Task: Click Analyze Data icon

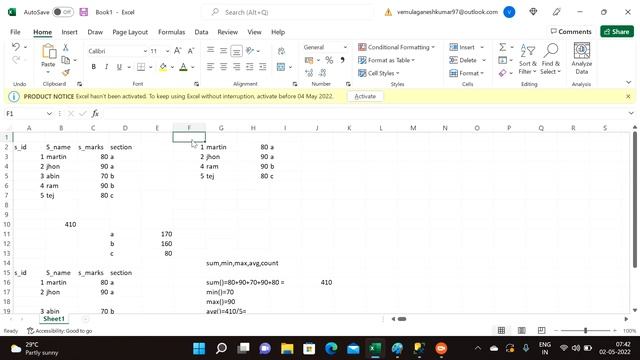Action: click(582, 60)
